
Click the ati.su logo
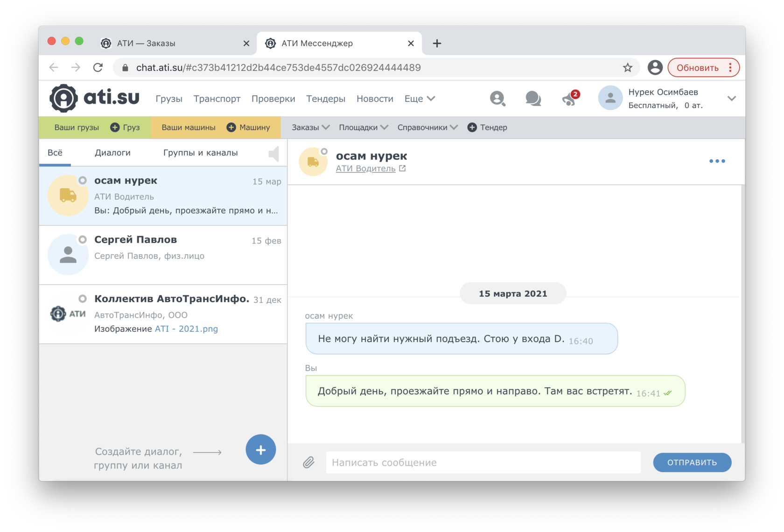[95, 98]
